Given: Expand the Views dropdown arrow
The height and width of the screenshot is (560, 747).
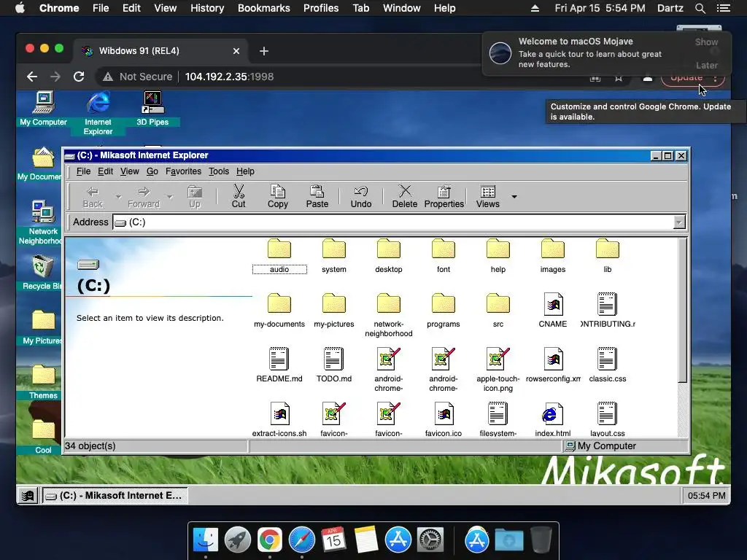Looking at the screenshot, I should point(514,197).
